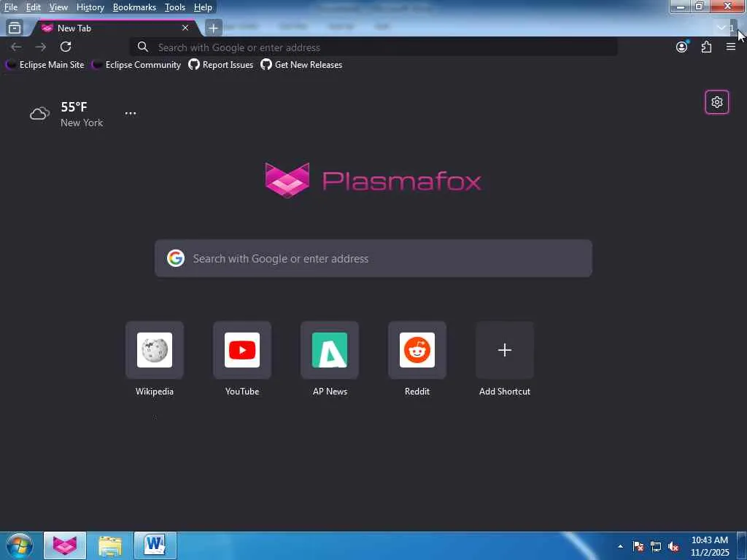Expand the list all tabs chevron

[x=721, y=28]
